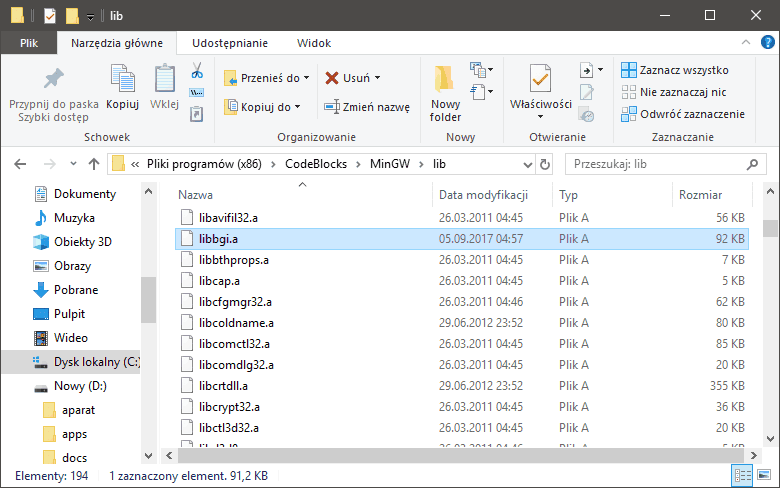Click the Zmień nazwę rename button
The width and height of the screenshot is (780, 488).
pos(367,107)
